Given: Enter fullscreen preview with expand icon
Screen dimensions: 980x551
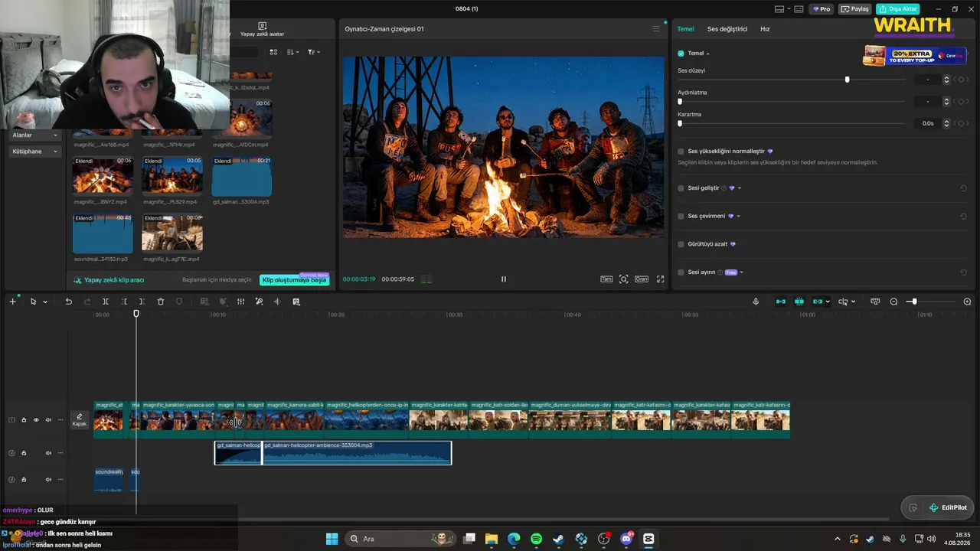Looking at the screenshot, I should [660, 279].
